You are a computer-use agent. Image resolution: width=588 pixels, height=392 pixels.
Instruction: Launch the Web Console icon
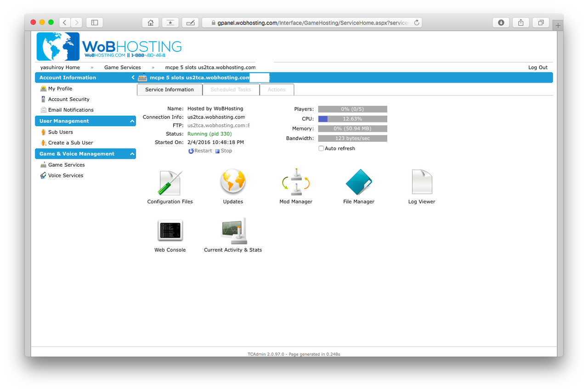point(170,230)
